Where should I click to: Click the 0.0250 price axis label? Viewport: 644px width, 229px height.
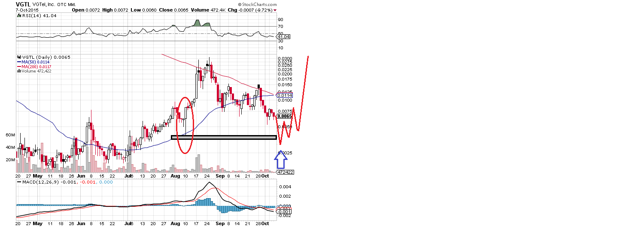point(285,66)
